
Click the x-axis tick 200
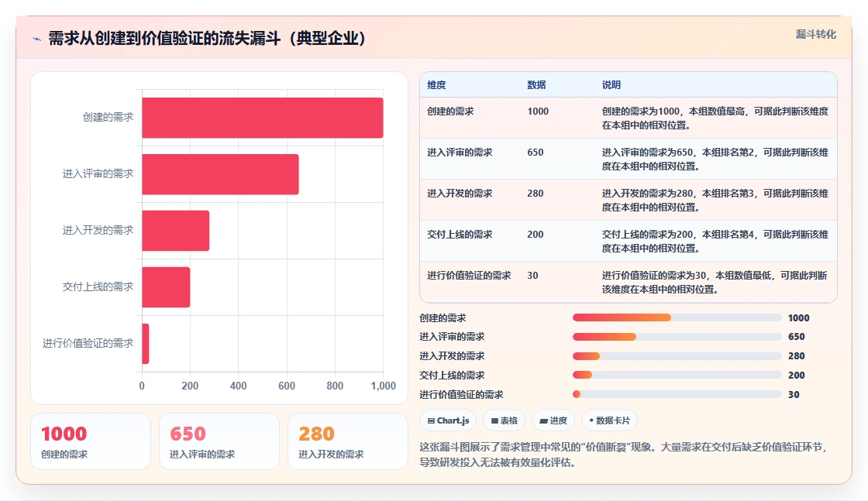(x=190, y=386)
